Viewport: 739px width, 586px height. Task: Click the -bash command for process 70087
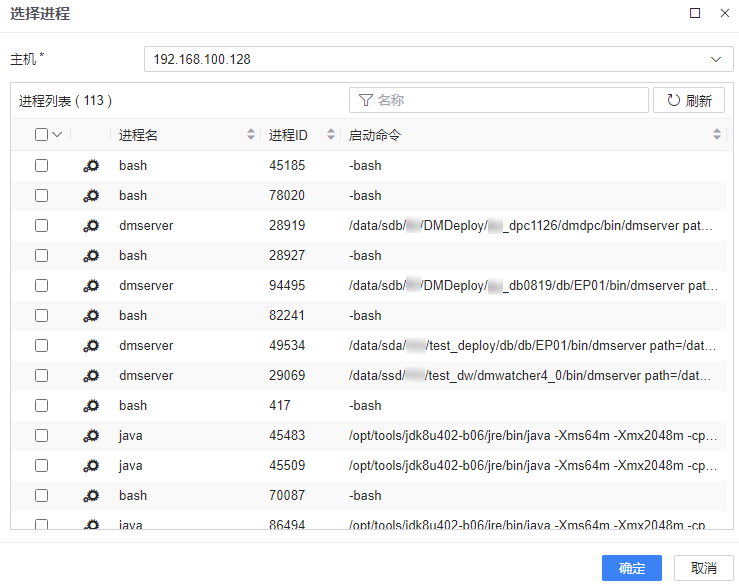(365, 495)
